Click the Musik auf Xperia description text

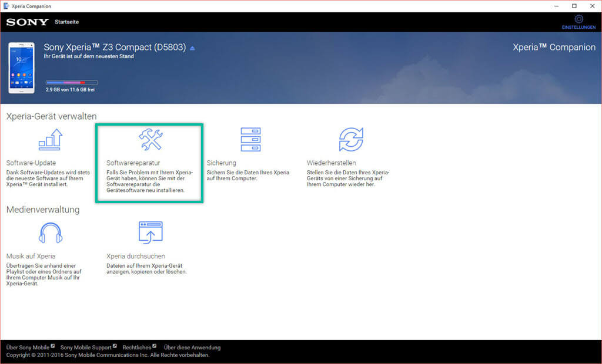pos(44,275)
